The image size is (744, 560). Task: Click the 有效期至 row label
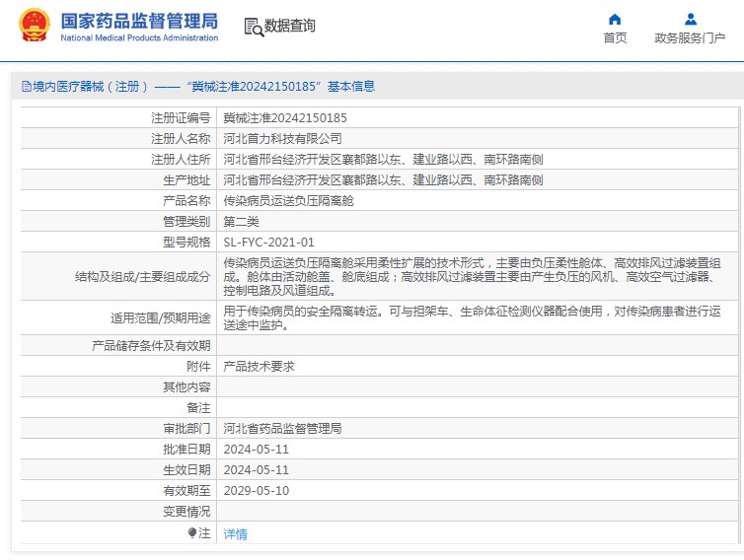(186, 491)
